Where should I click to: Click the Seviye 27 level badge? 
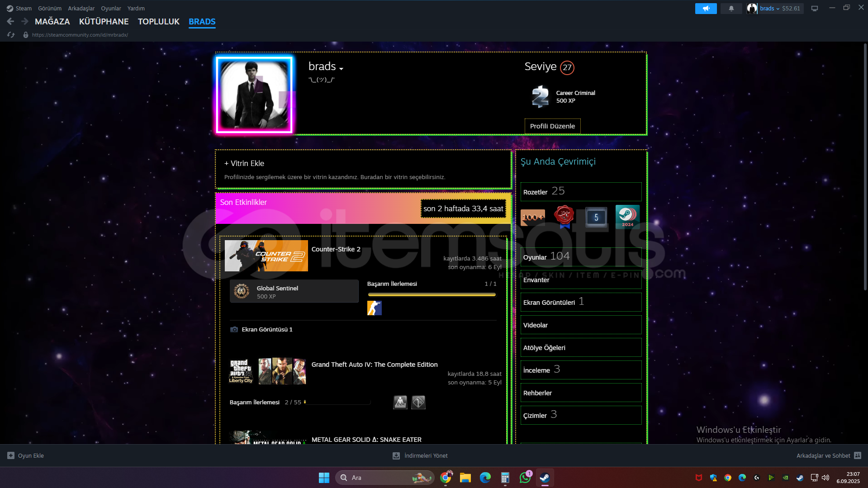(567, 67)
